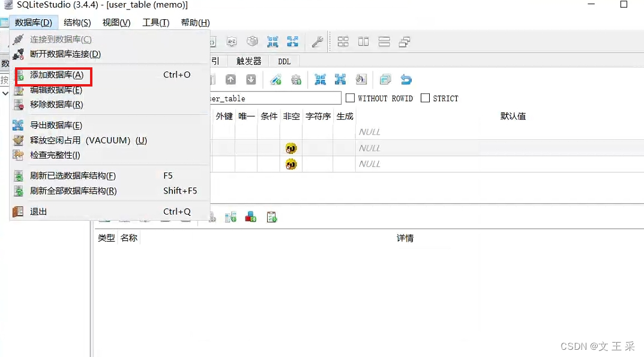Click 默认值 column header
Viewport: 644px width, 357px height.
click(513, 117)
